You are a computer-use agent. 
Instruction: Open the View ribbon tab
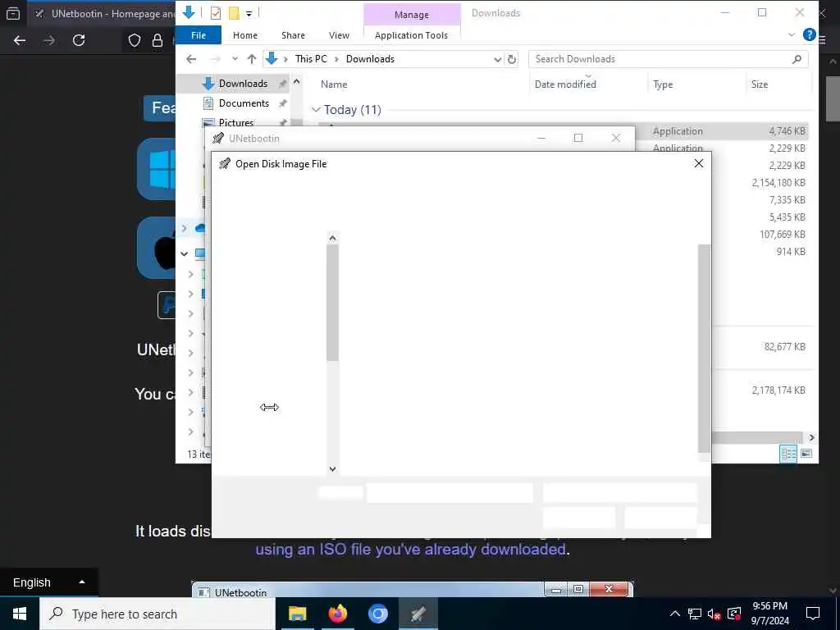(x=339, y=35)
